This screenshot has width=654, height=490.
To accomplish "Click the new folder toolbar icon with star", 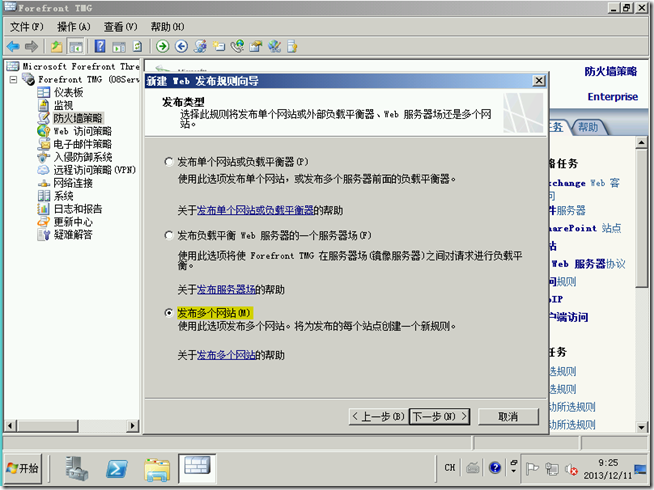I will coord(219,46).
